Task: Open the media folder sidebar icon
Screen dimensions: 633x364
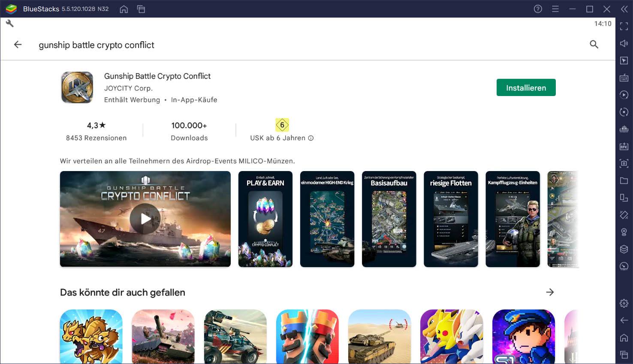Action: (624, 180)
